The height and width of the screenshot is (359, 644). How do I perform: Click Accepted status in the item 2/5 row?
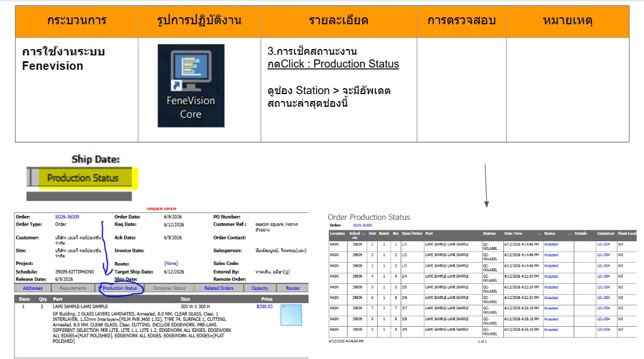tap(551, 287)
